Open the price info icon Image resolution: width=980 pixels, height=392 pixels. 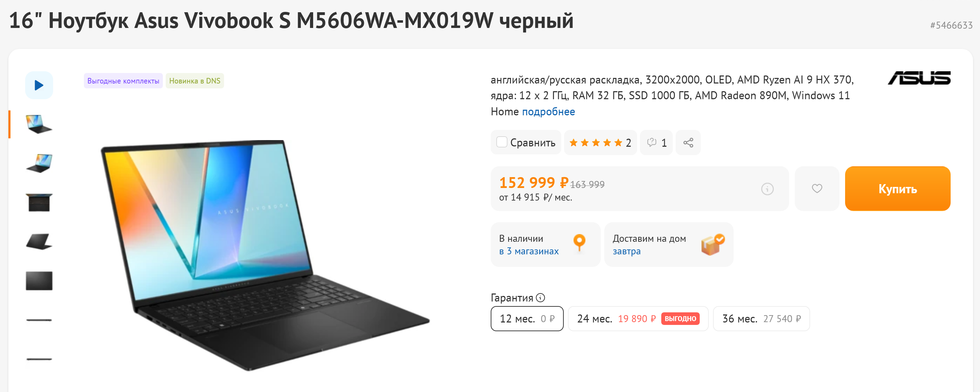tap(767, 189)
